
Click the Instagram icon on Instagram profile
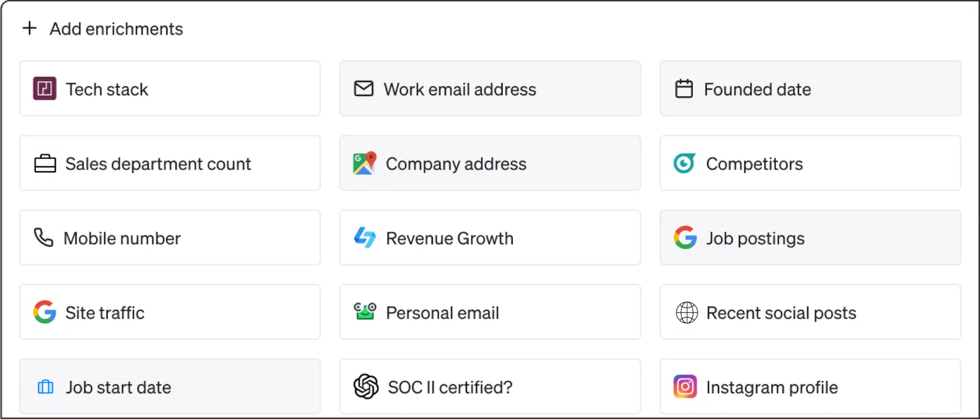[685, 387]
